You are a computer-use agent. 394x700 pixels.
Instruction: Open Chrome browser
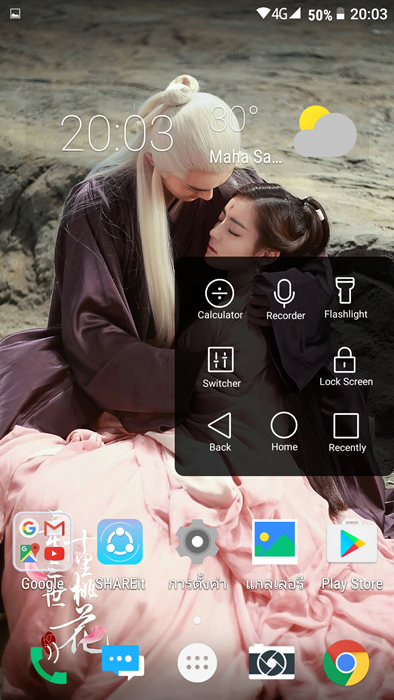346,663
